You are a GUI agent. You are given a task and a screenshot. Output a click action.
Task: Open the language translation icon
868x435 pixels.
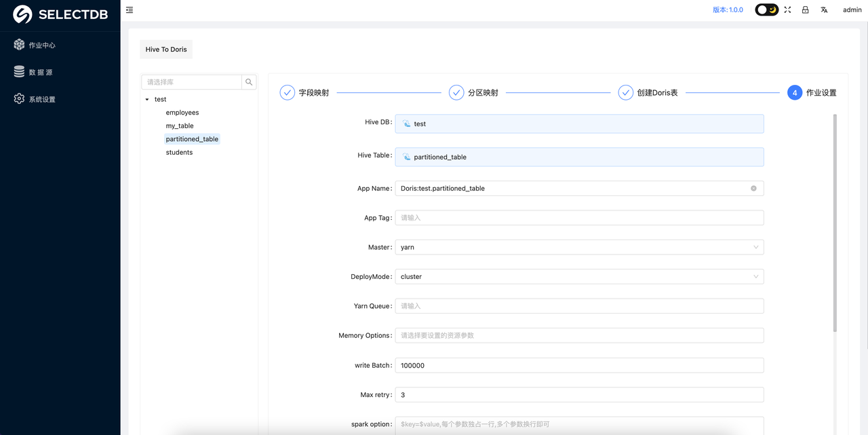click(824, 10)
